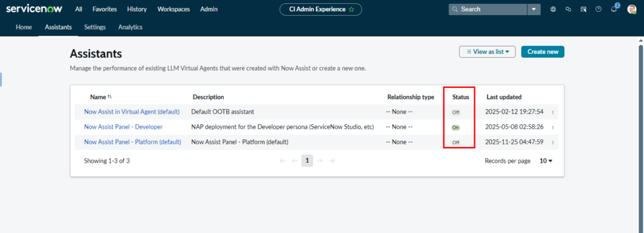The width and height of the screenshot is (644, 233).
Task: Open the help question mark icon
Action: pos(599,9)
